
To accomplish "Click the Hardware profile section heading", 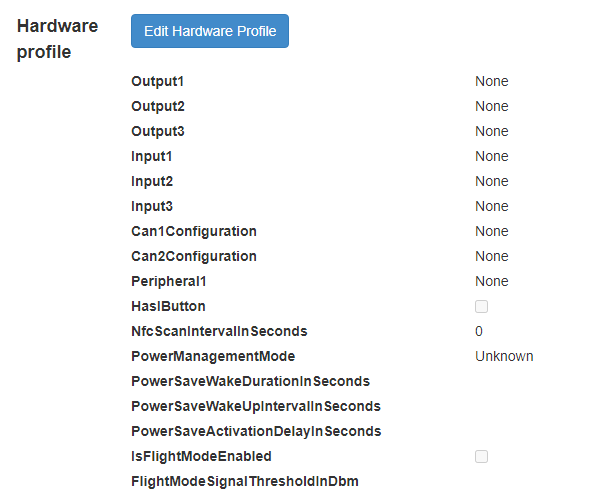I will coord(57,39).
